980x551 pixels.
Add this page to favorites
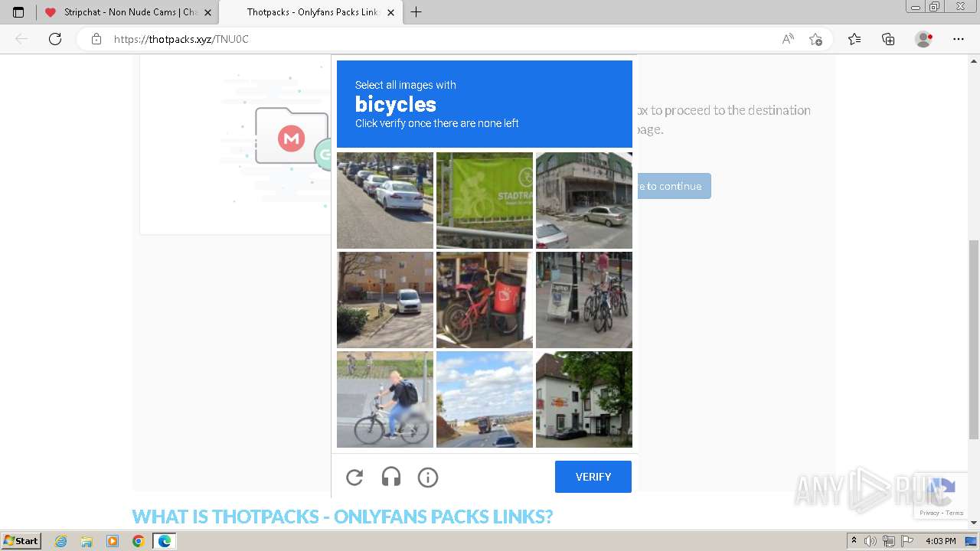coord(815,39)
